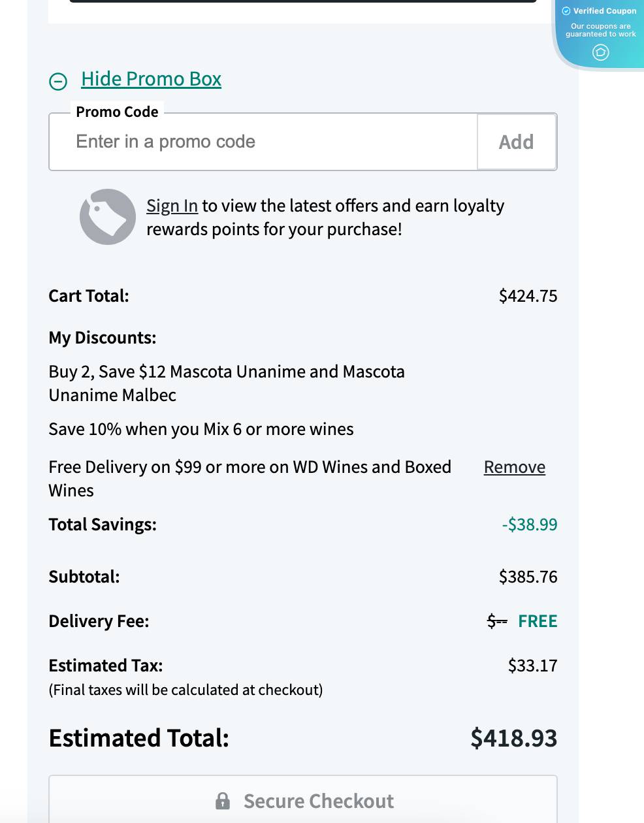Click the Secure Checkout button

[303, 799]
